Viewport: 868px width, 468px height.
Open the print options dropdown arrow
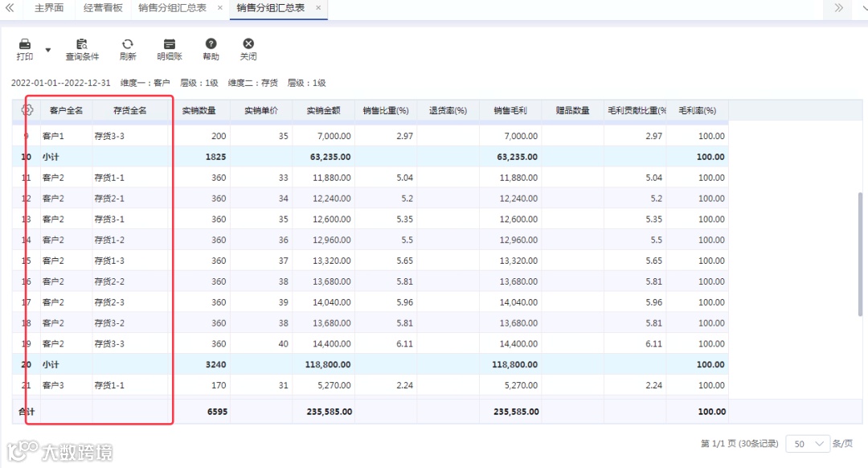coord(48,50)
